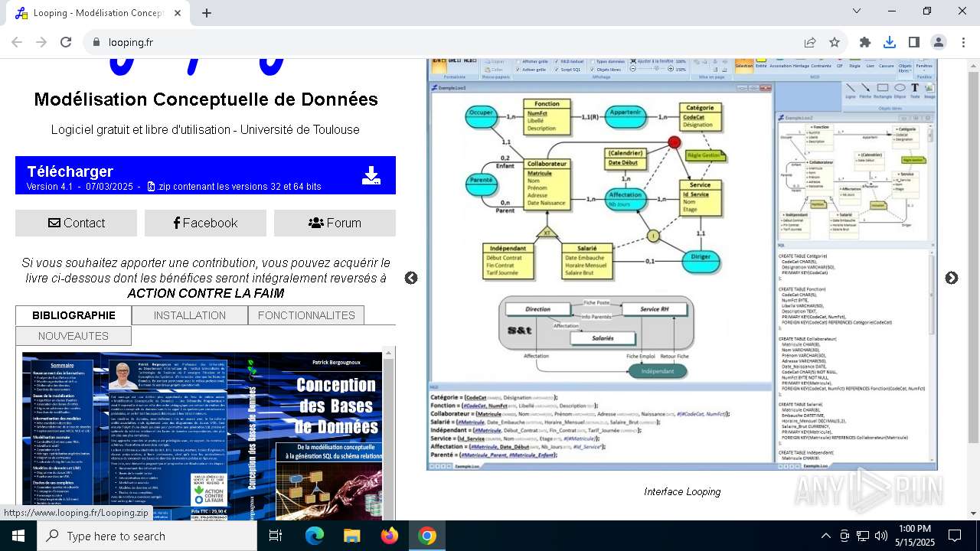This screenshot has width=980, height=551.
Task: Open Task View on the taskbar
Action: [276, 536]
